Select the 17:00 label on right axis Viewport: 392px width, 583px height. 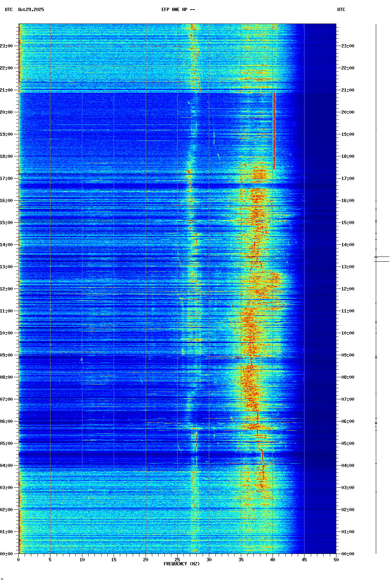pyautogui.click(x=348, y=179)
